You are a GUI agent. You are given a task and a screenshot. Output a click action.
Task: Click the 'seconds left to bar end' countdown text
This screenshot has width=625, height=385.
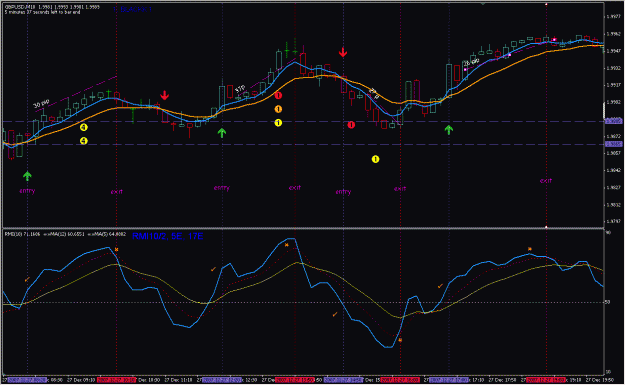(42, 12)
